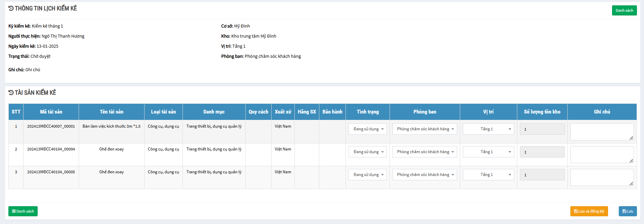644x224 pixels.
Task: Open the Tình trạng dropdown in row 2
Action: [368, 152]
